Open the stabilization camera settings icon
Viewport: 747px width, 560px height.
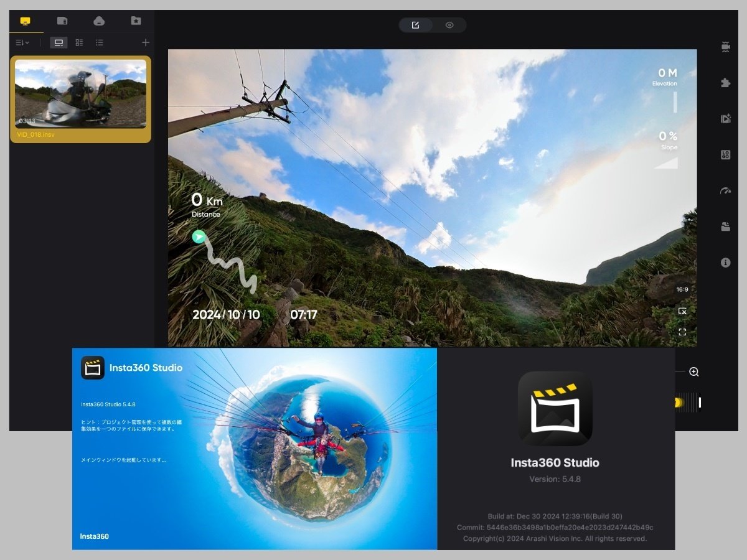(725, 47)
